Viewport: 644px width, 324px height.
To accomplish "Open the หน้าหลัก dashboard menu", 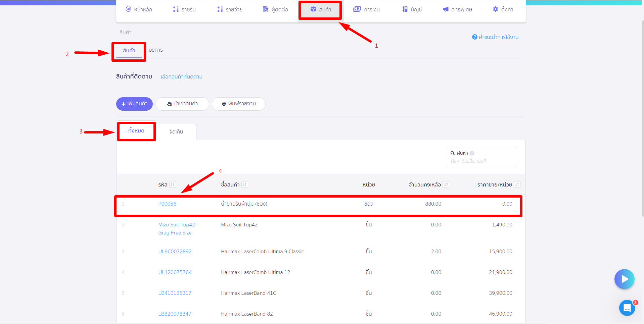I will coord(139,9).
